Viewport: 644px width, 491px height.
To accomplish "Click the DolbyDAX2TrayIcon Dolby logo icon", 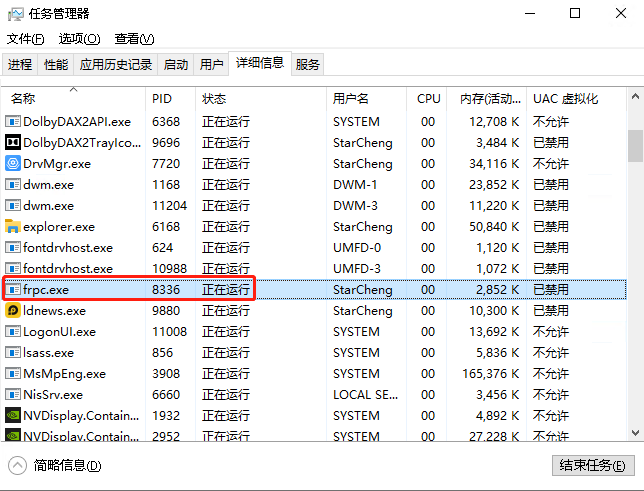I will tap(13, 143).
